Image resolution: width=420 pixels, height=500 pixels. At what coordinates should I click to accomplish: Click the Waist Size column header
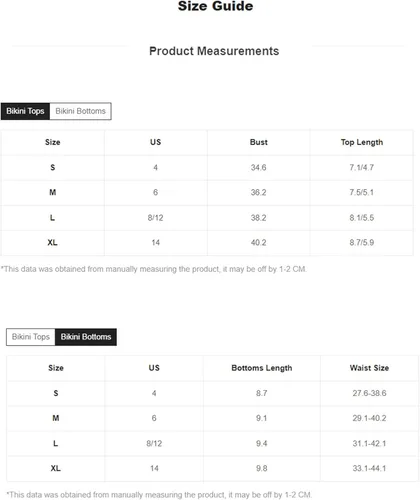point(369,368)
